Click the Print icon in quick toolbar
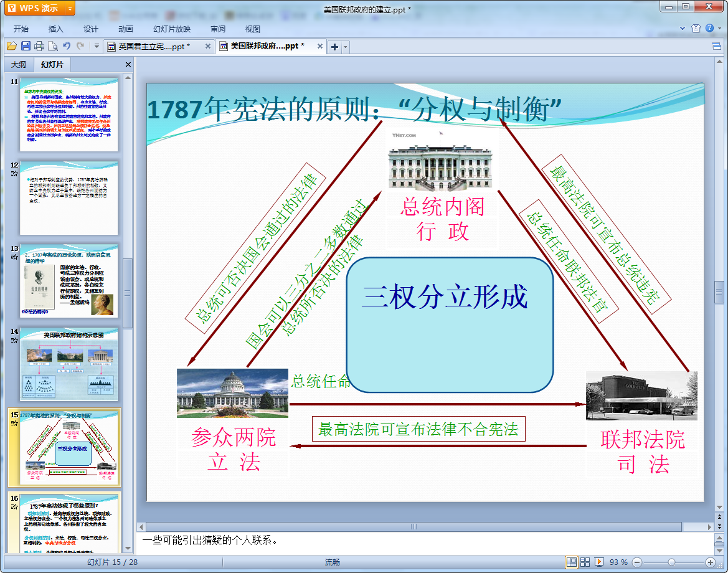 point(39,46)
